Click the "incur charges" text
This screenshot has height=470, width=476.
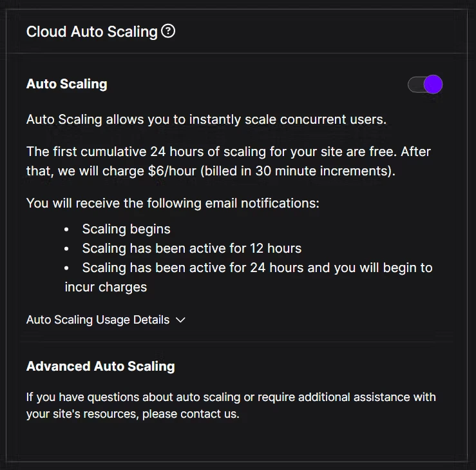pos(106,287)
